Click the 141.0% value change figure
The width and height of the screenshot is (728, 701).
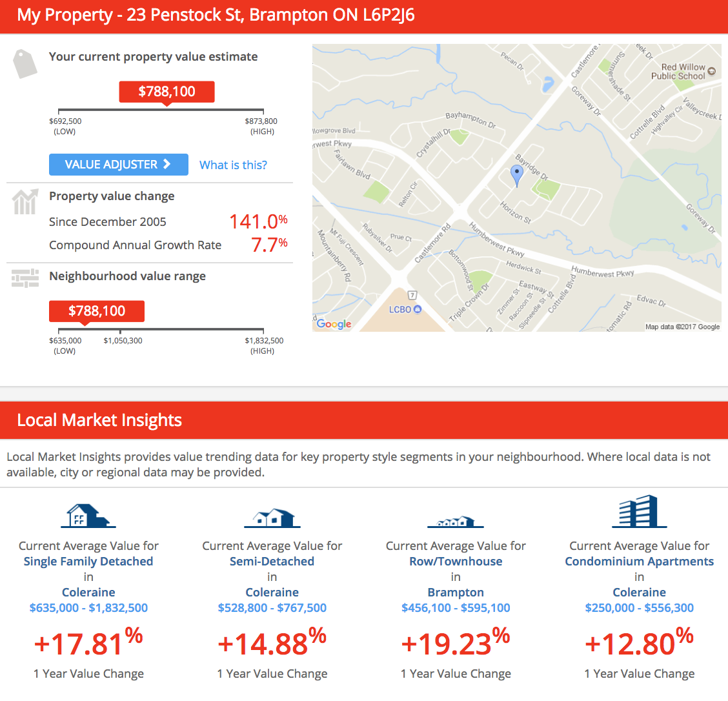click(258, 221)
